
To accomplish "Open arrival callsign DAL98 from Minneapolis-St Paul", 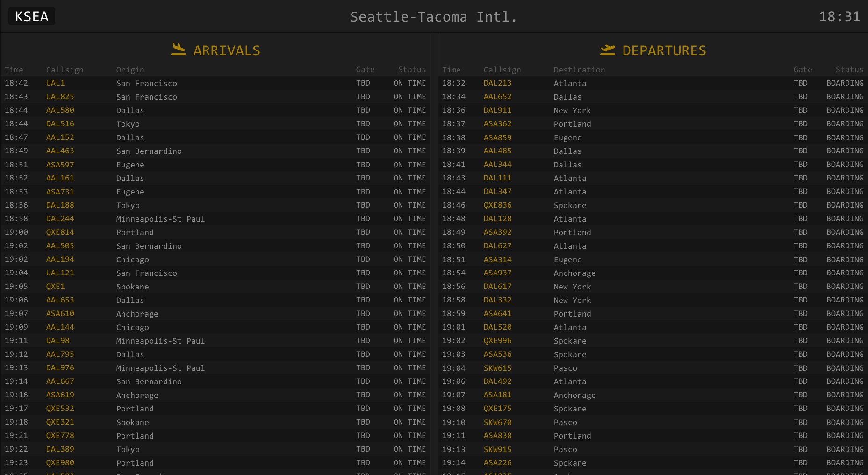I will pyautogui.click(x=57, y=341).
